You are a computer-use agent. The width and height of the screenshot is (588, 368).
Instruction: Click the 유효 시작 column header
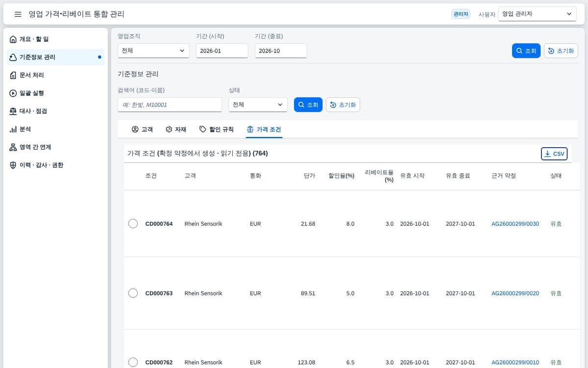(x=413, y=176)
